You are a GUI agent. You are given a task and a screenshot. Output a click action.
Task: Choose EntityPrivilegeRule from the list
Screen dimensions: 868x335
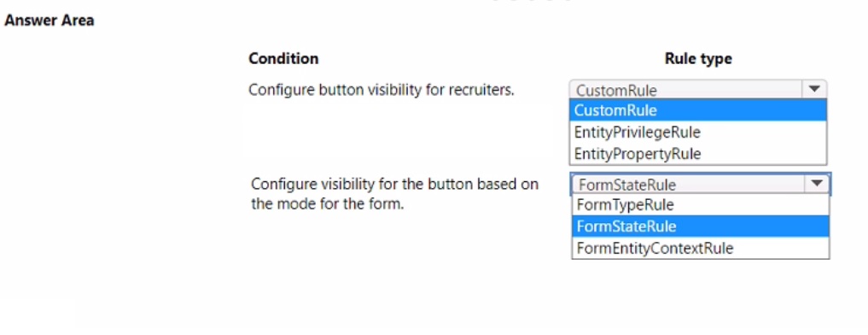[x=698, y=132]
